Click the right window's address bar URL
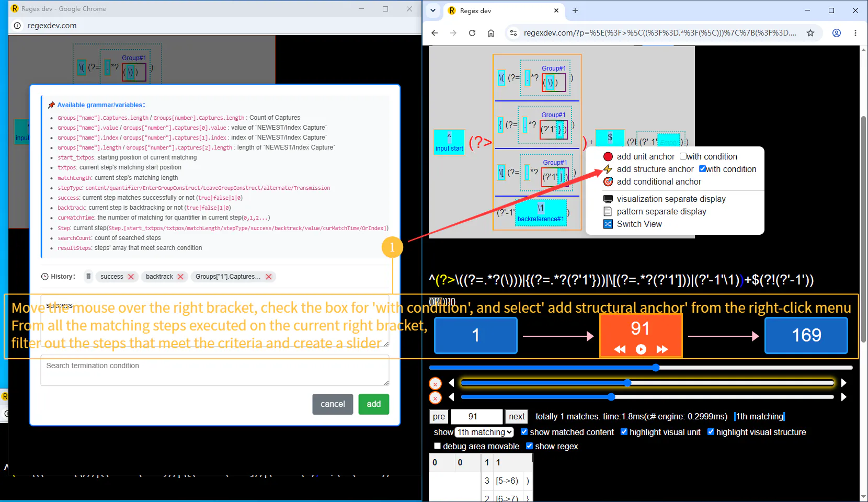868x502 pixels. (660, 33)
